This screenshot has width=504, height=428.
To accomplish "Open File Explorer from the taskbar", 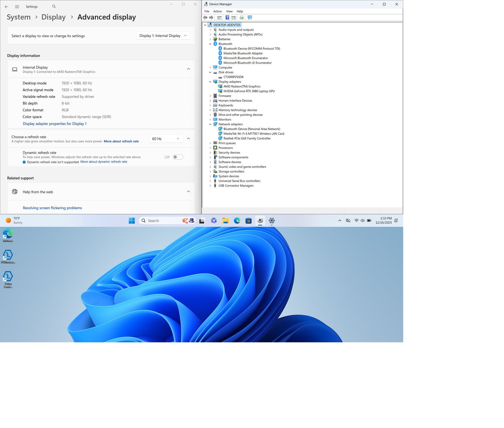I will (x=225, y=221).
